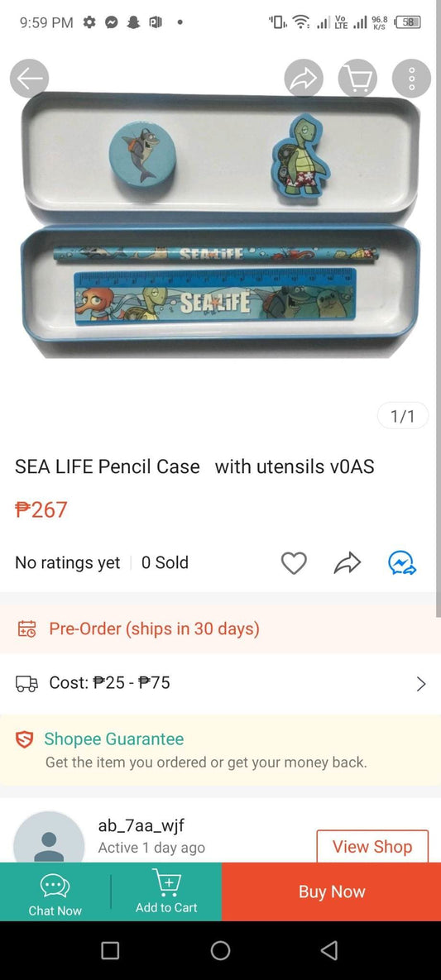441x980 pixels.
Task: Share product via arrow icon beside heart
Action: [348, 563]
